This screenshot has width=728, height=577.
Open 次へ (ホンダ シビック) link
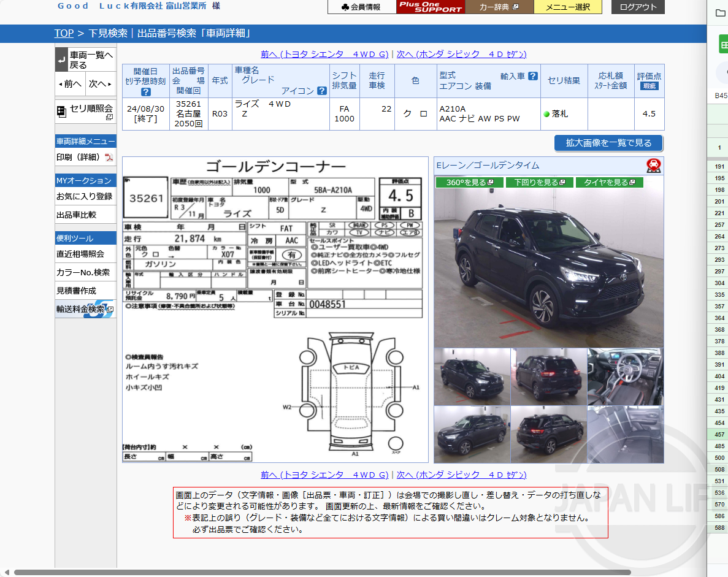[x=461, y=54]
